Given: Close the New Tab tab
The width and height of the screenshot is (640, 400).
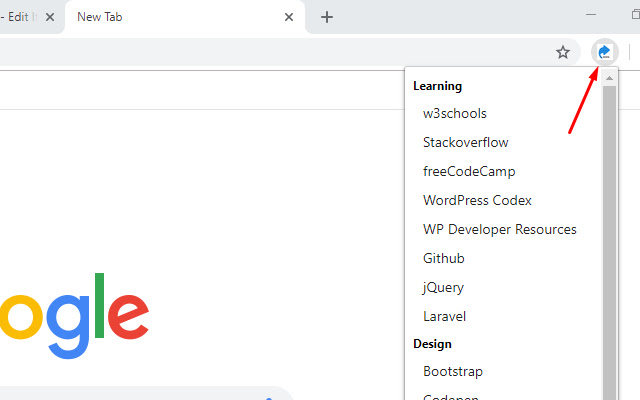Looking at the screenshot, I should point(289,17).
